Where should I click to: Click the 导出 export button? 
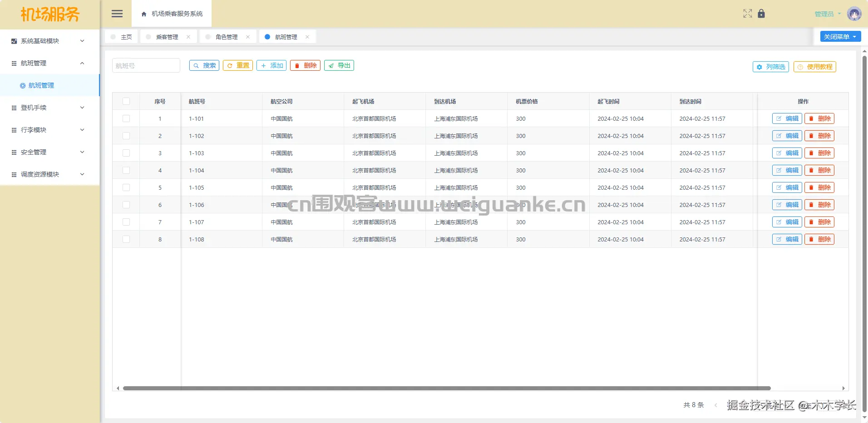coord(339,65)
